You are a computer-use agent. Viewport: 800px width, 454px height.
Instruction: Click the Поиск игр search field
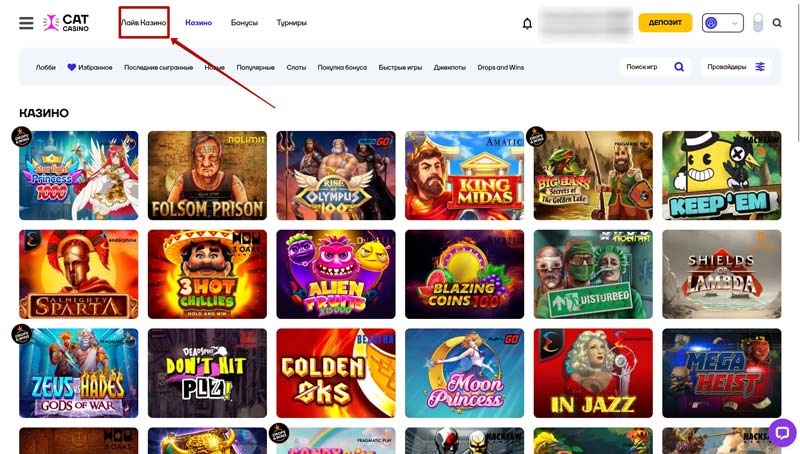tap(642, 67)
